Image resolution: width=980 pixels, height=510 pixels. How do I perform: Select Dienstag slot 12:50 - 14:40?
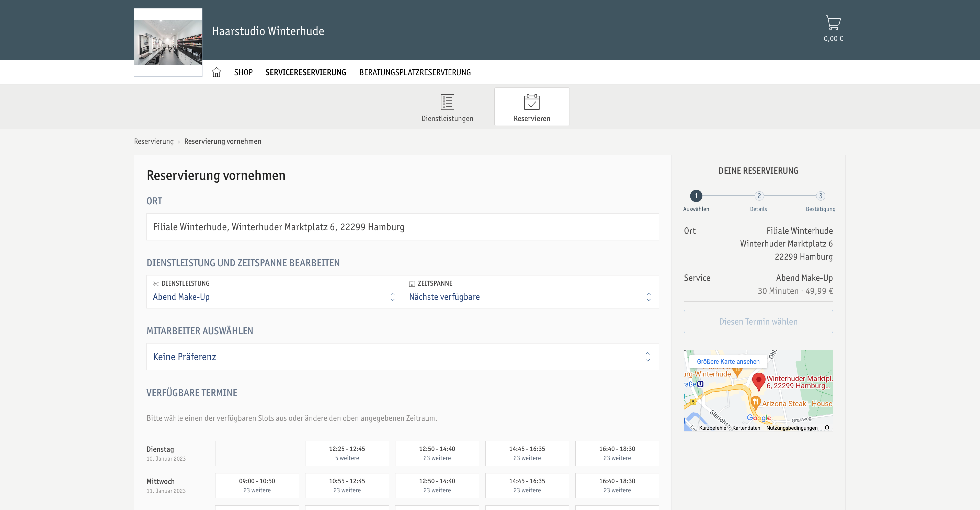[437, 453]
